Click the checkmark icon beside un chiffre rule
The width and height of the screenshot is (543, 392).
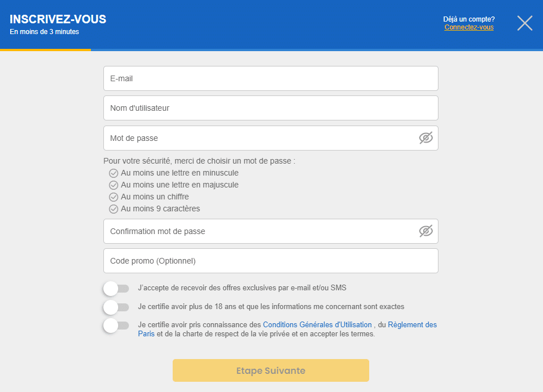[x=114, y=197]
